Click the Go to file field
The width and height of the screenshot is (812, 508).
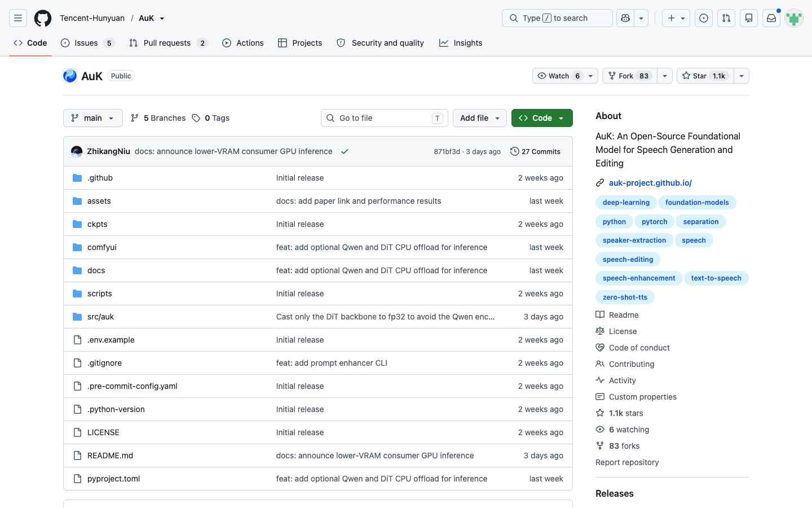click(x=385, y=118)
